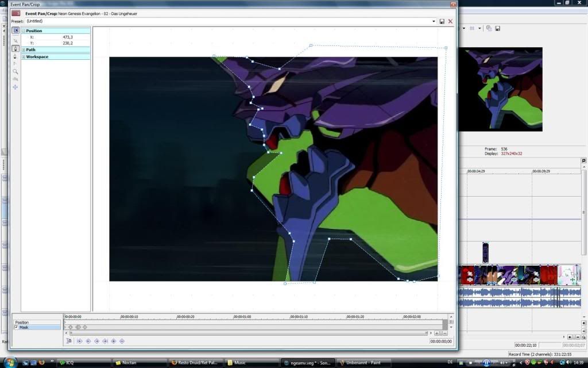Click the Vegas cursor timecode field 00:00:22;10
This screenshot has height=368, width=588.
point(526,345)
